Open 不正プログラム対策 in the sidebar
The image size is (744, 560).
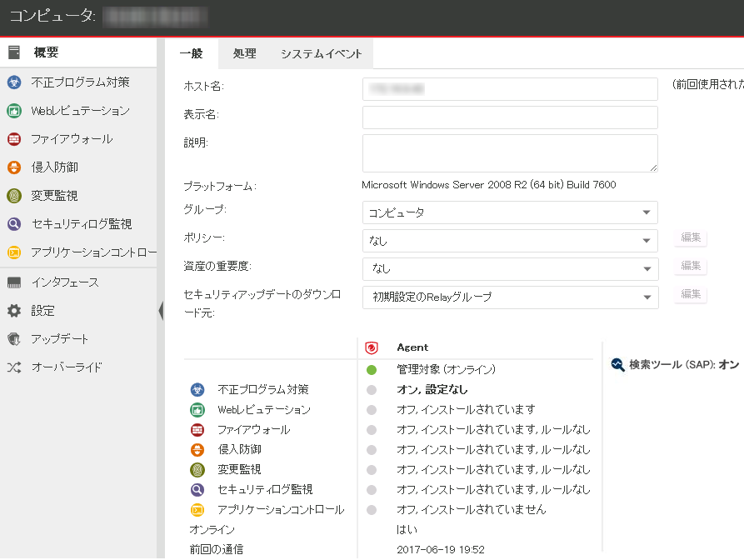point(79,82)
